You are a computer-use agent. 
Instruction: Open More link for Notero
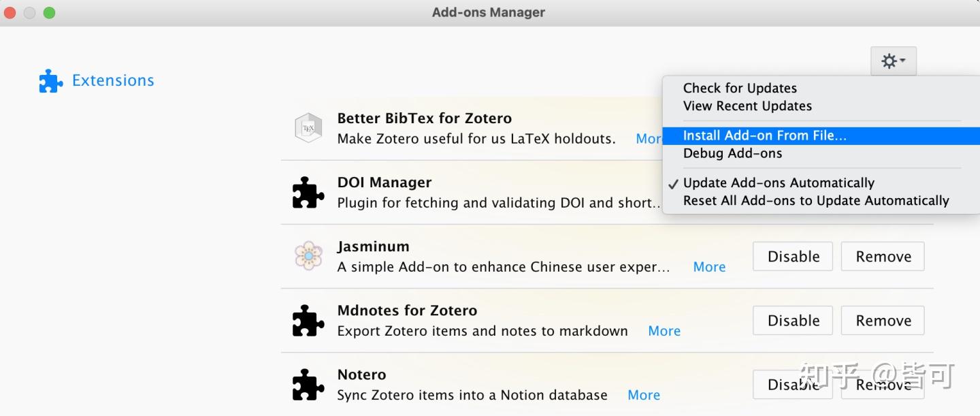click(644, 395)
